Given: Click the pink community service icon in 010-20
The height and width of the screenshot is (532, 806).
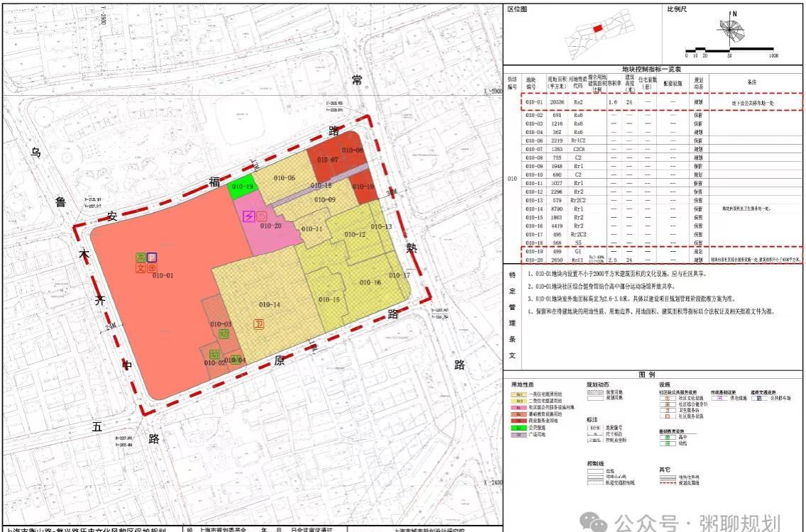Looking at the screenshot, I should tap(261, 216).
